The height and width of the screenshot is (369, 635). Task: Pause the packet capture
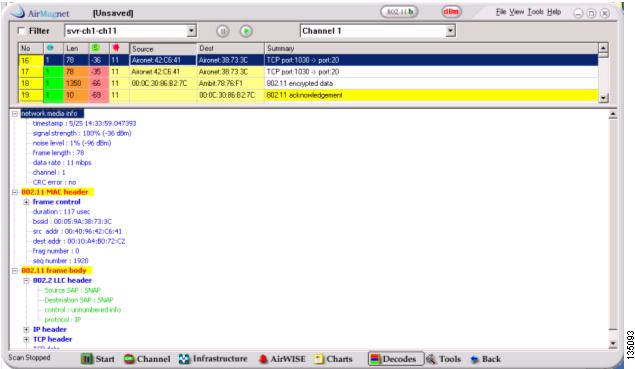pos(222,31)
